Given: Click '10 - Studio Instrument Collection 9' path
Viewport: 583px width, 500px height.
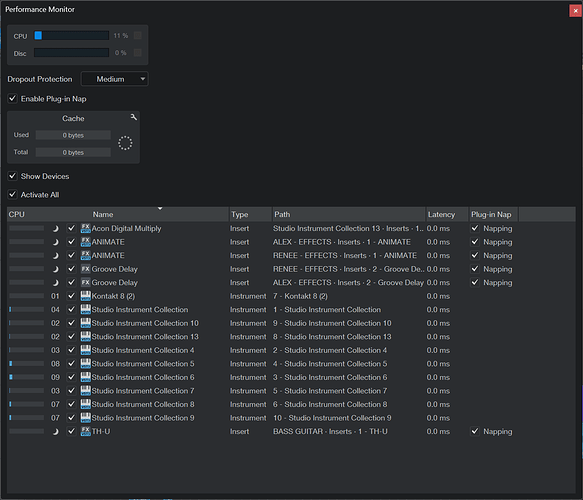Looking at the screenshot, I should point(332,418).
